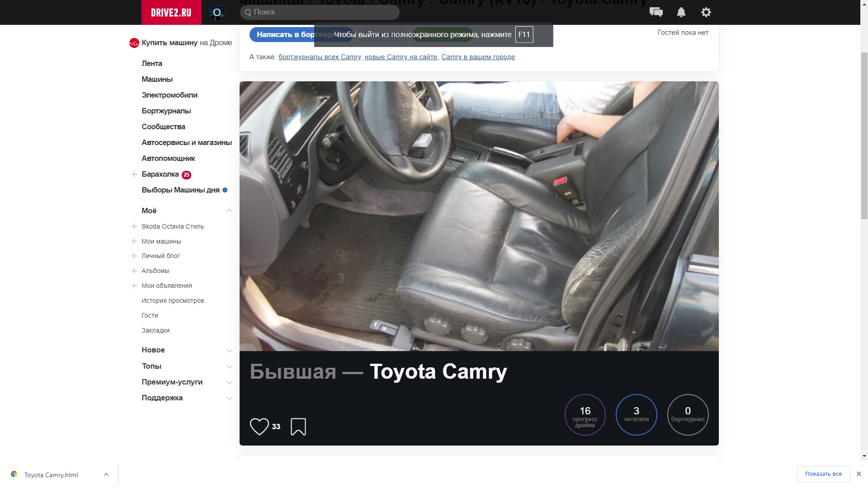Click the DRIVE2.RU logo
This screenshot has height=488, width=868.
(170, 12)
